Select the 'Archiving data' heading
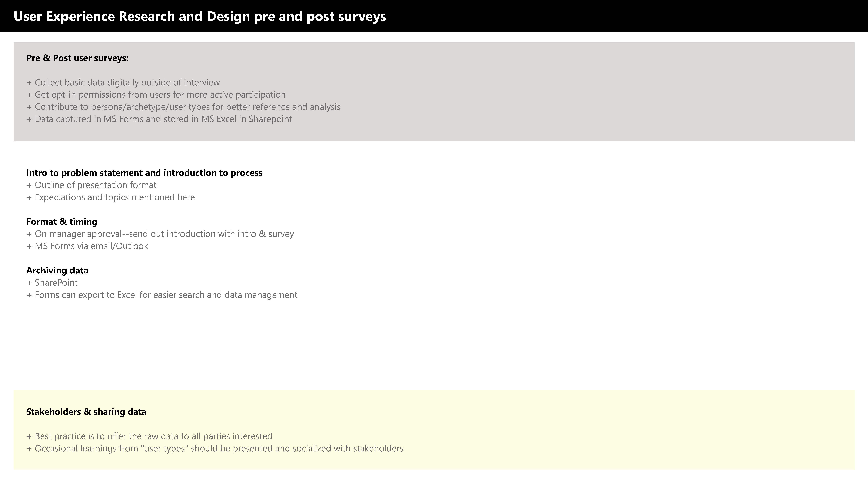Image resolution: width=868 pixels, height=488 pixels. 57,271
